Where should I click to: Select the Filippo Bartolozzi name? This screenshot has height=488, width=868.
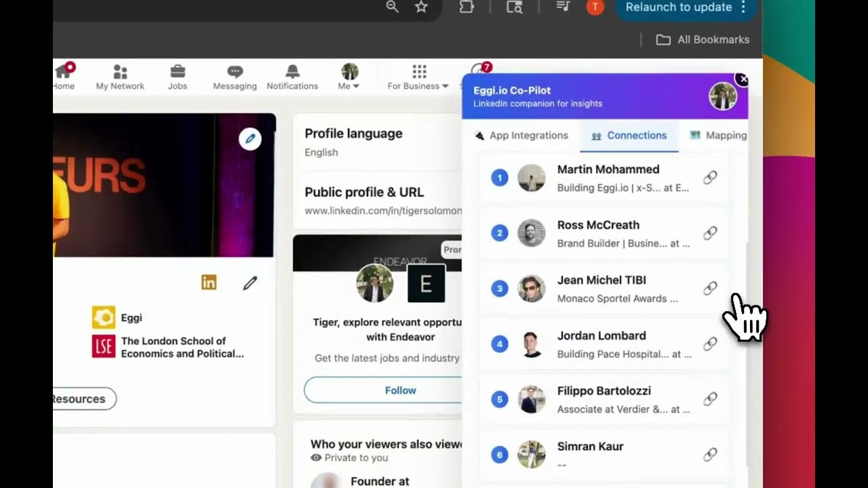(x=604, y=391)
